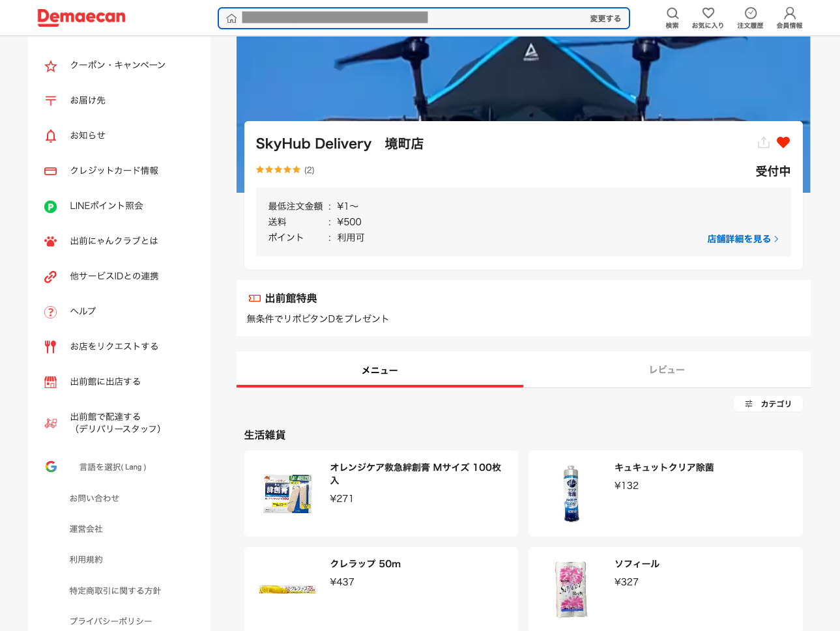
Task: Select the メニュー tab
Action: click(380, 369)
